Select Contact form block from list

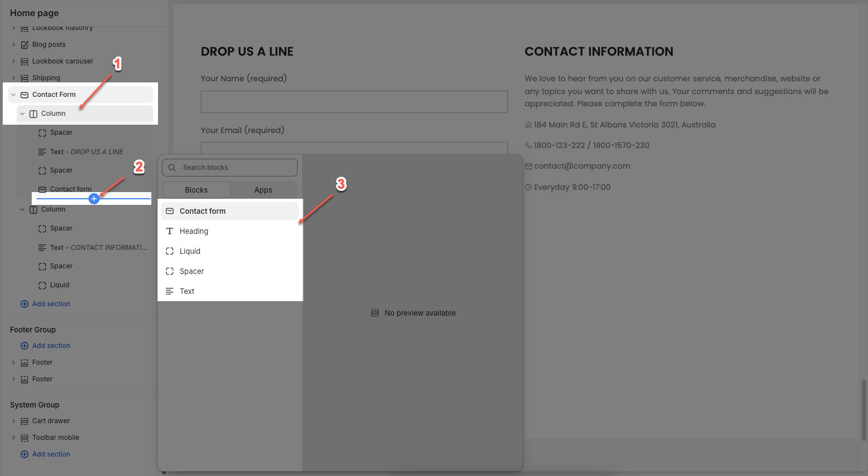pyautogui.click(x=230, y=211)
